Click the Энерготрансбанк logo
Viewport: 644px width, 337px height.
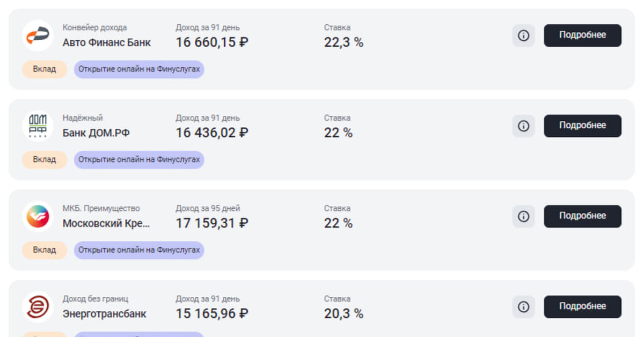tap(38, 307)
